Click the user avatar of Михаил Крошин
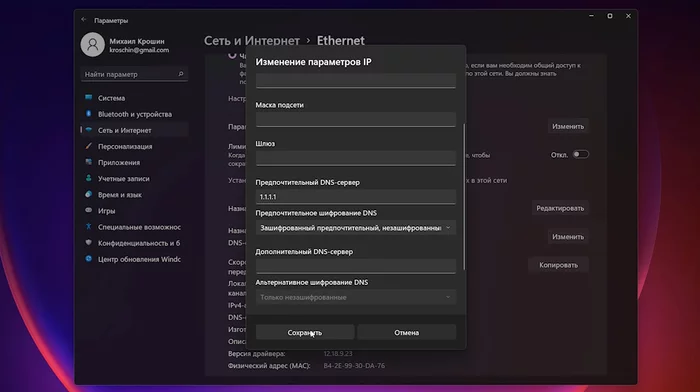 click(x=92, y=45)
